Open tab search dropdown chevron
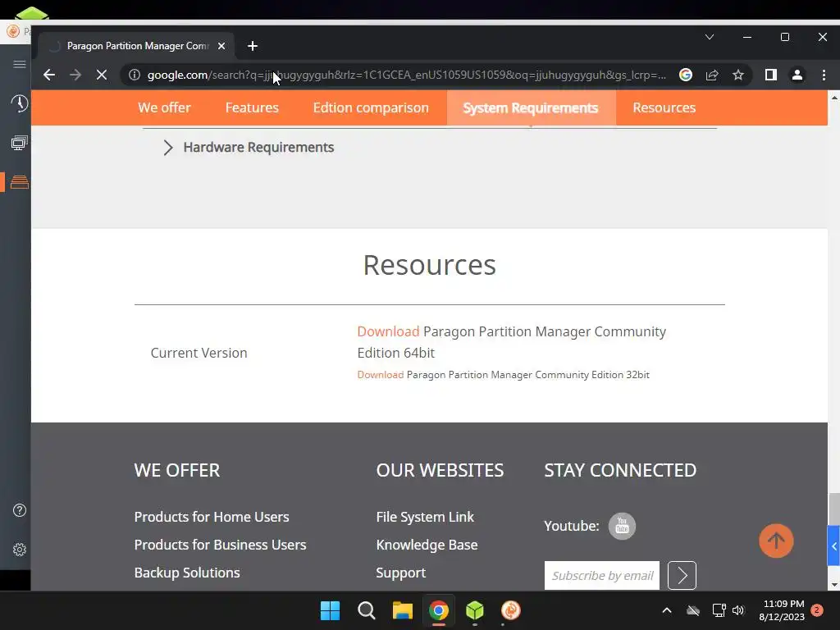The height and width of the screenshot is (630, 840). [x=710, y=37]
